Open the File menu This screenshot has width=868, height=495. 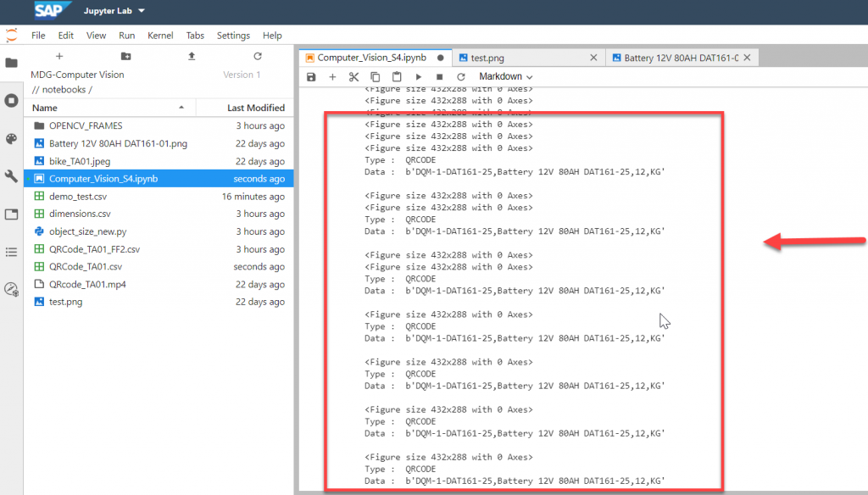38,36
